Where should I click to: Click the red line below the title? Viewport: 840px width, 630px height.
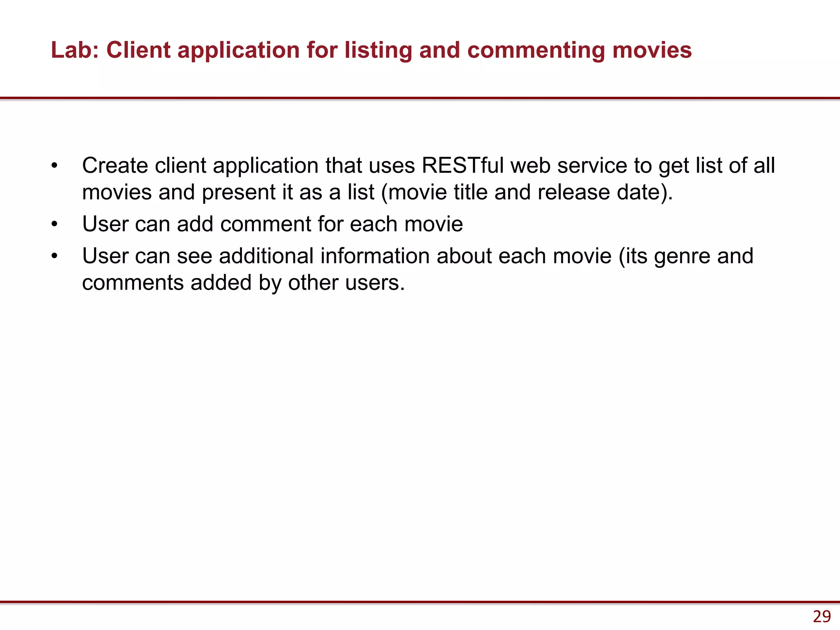point(420,98)
